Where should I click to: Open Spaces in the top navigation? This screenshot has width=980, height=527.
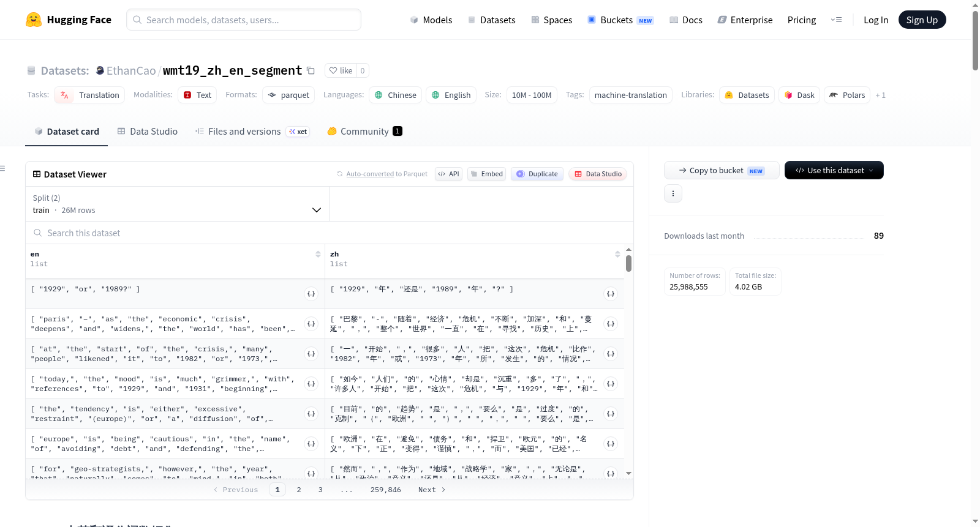point(552,20)
